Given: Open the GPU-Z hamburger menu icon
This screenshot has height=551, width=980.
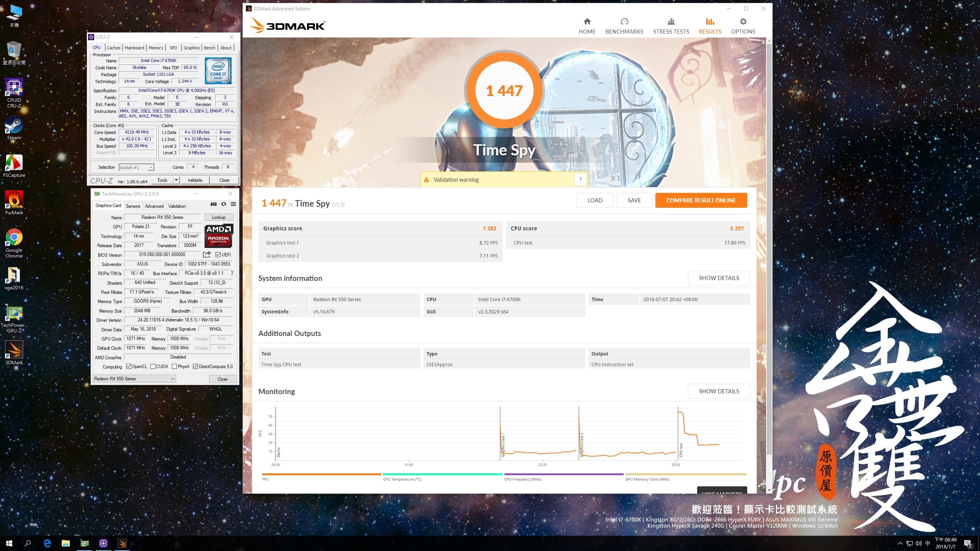Looking at the screenshot, I should point(233,204).
